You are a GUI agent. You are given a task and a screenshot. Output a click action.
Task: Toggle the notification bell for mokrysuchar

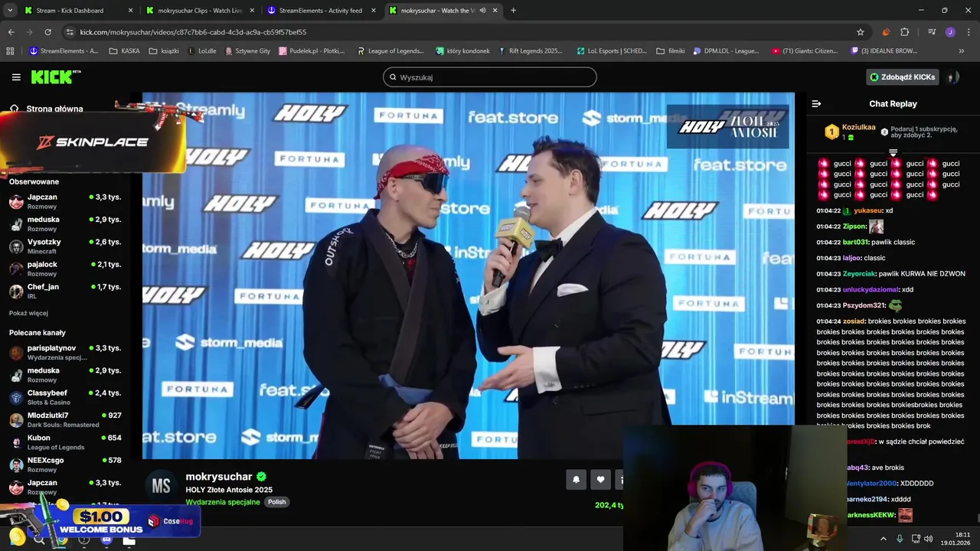coord(576,479)
